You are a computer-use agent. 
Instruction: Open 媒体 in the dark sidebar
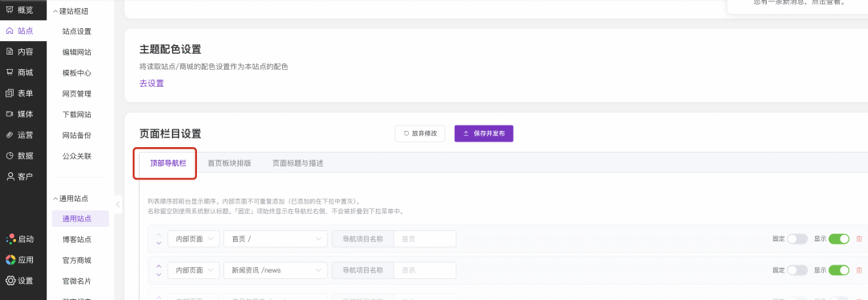click(x=20, y=114)
